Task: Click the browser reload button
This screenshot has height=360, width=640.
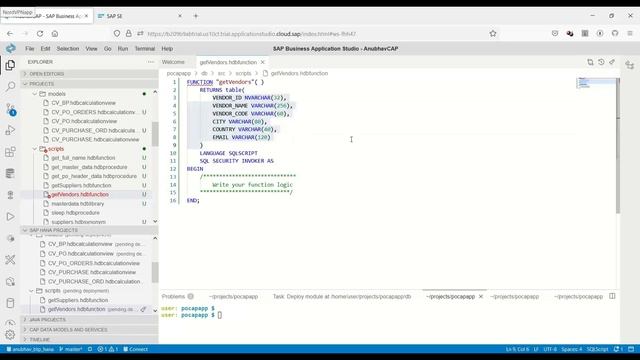Action: click(40, 33)
